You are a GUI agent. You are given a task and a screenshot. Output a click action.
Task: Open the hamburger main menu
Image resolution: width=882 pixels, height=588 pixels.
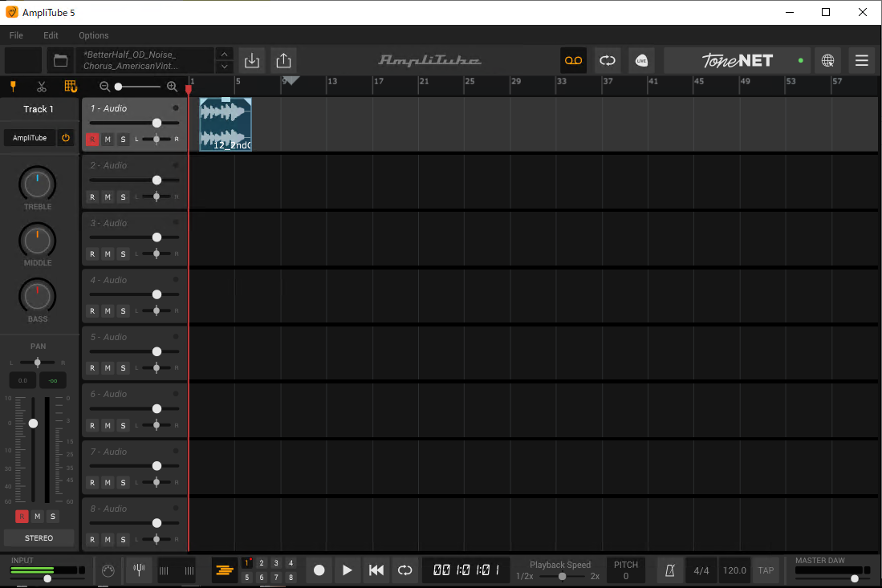point(862,60)
